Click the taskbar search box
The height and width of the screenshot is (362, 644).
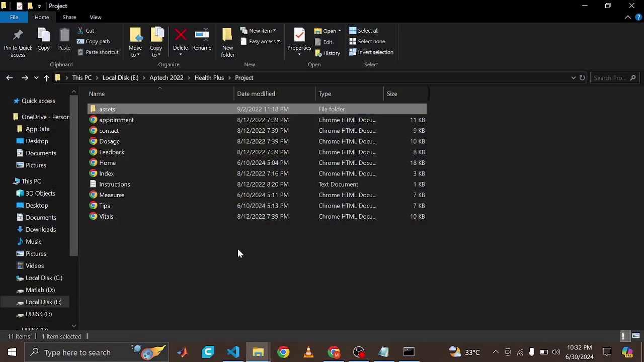tap(97, 352)
